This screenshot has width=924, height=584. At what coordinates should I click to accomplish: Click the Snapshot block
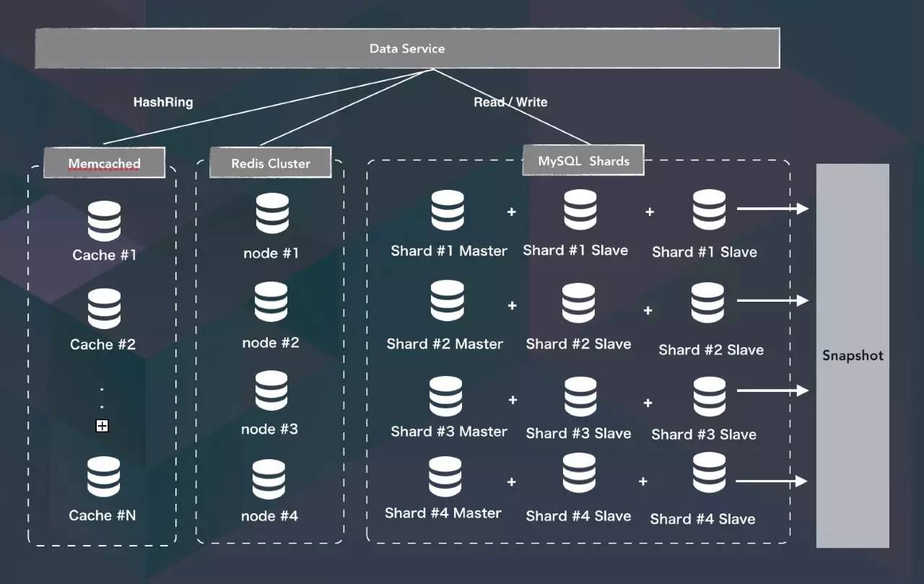point(853,356)
